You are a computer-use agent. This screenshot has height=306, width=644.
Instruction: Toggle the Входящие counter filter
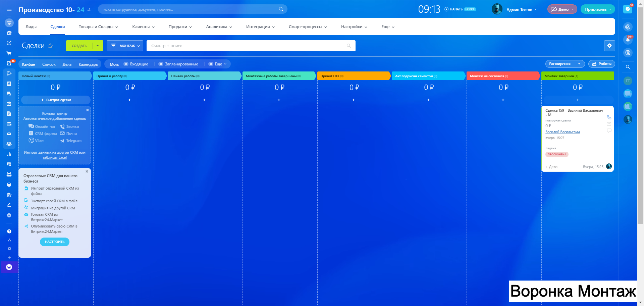click(136, 64)
